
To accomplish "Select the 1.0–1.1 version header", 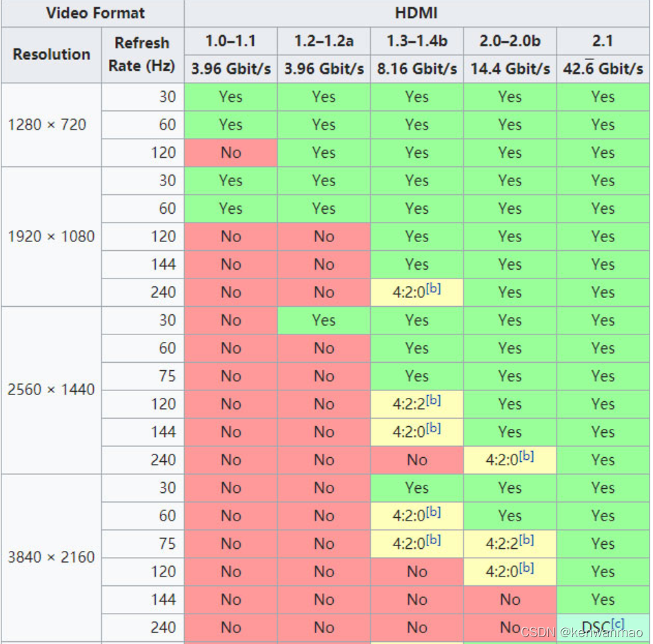I will pyautogui.click(x=231, y=41).
